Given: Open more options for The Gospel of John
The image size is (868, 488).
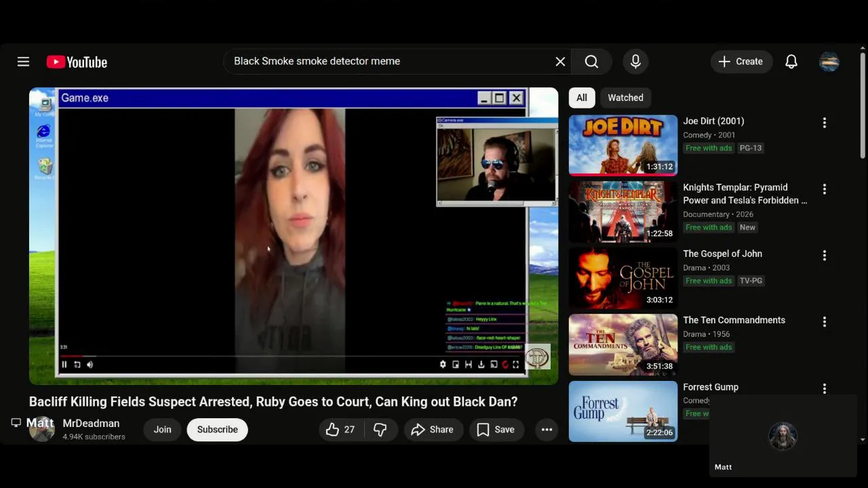Looking at the screenshot, I should tap(825, 256).
